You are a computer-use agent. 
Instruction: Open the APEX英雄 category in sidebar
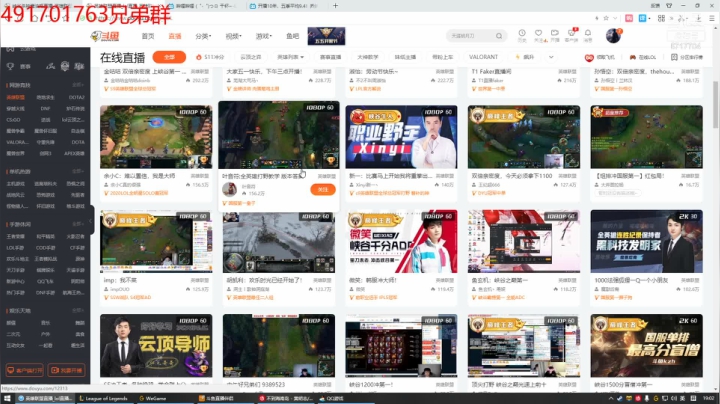coord(74,153)
